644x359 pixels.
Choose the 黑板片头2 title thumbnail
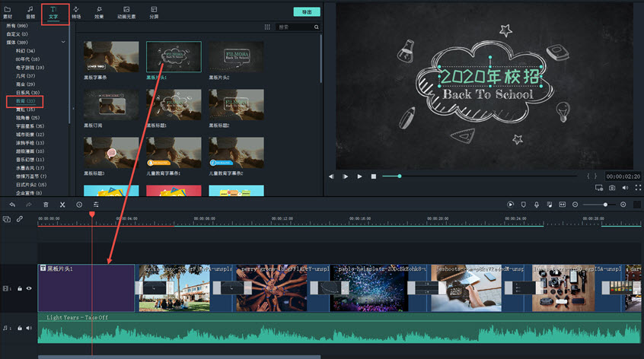coord(236,56)
